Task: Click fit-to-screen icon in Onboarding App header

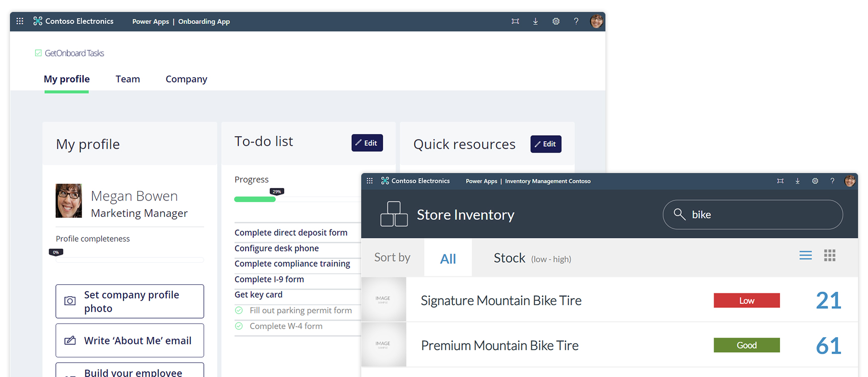Action: pos(515,21)
